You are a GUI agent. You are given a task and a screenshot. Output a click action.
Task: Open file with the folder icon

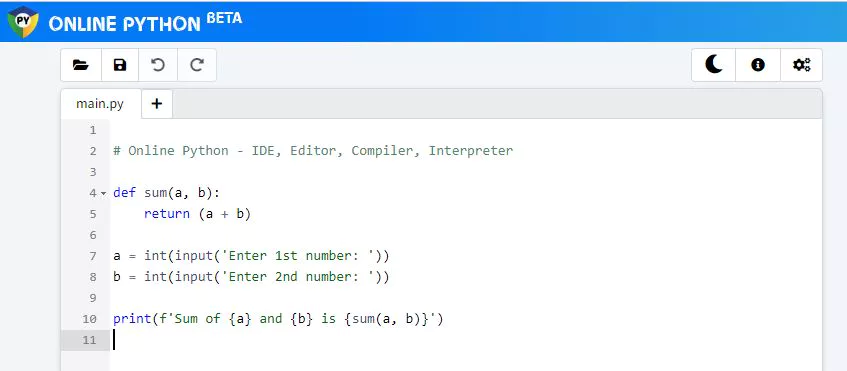pos(81,65)
